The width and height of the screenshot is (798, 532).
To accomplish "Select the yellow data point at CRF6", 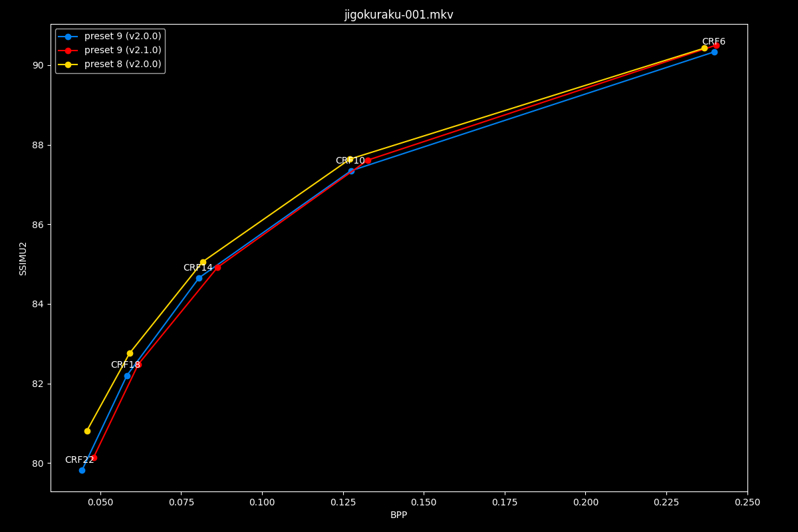I will [704, 48].
